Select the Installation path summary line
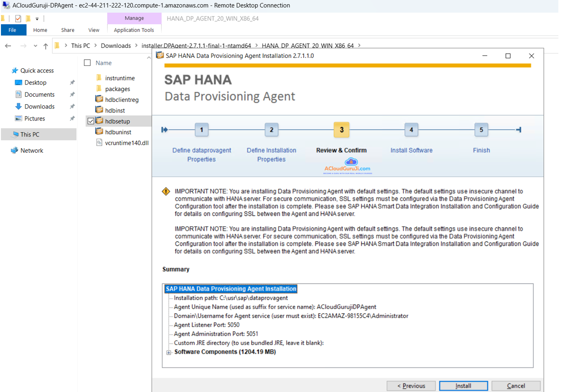 click(230, 298)
